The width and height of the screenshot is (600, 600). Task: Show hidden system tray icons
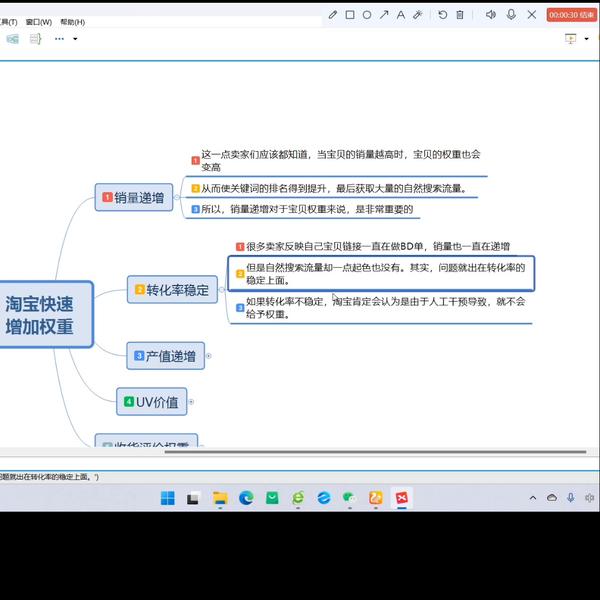[x=533, y=498]
